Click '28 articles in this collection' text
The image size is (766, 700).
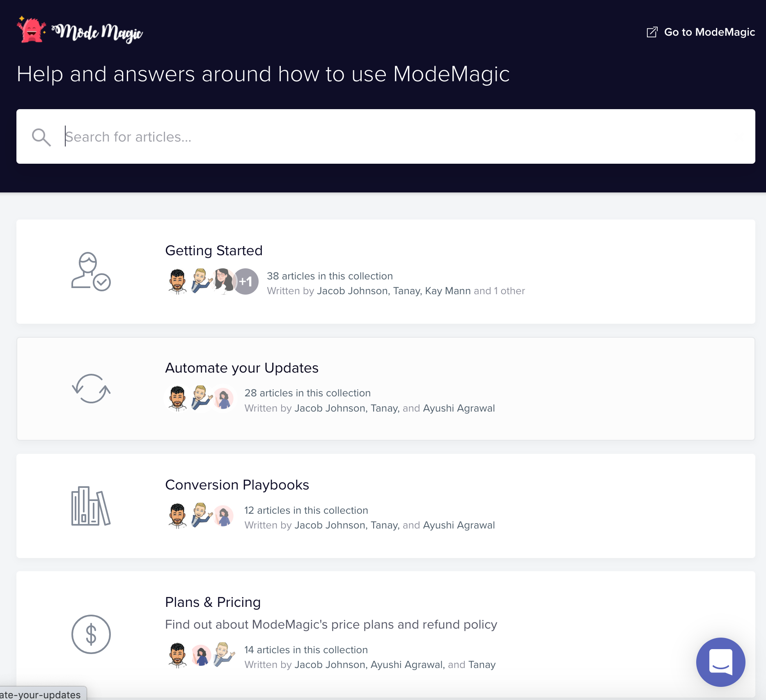coord(307,393)
